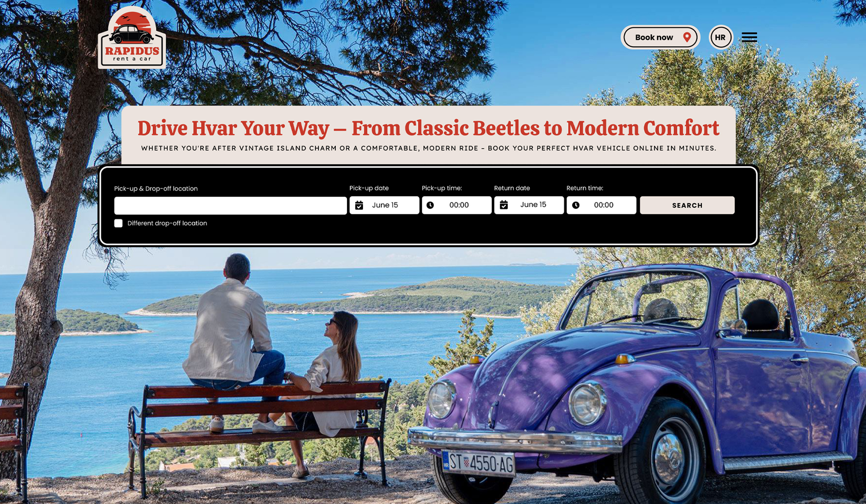This screenshot has height=504, width=866.
Task: Click the Return time label
Action: 585,188
